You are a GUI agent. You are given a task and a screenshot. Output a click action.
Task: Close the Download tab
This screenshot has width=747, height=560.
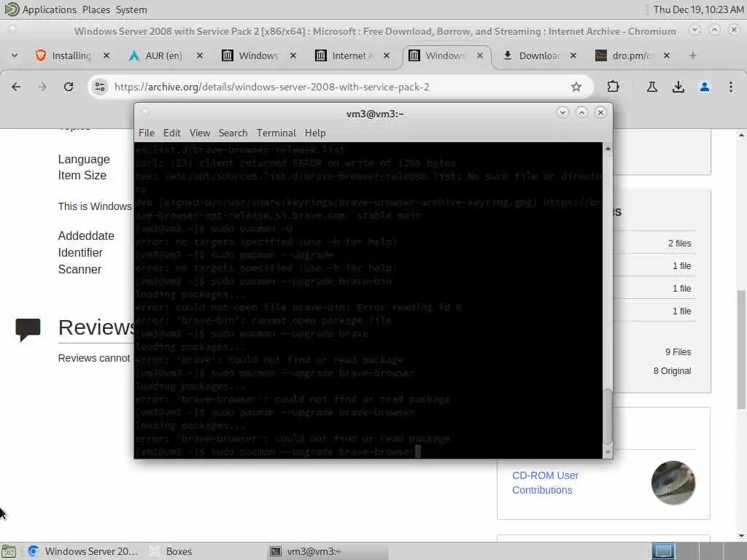573,55
